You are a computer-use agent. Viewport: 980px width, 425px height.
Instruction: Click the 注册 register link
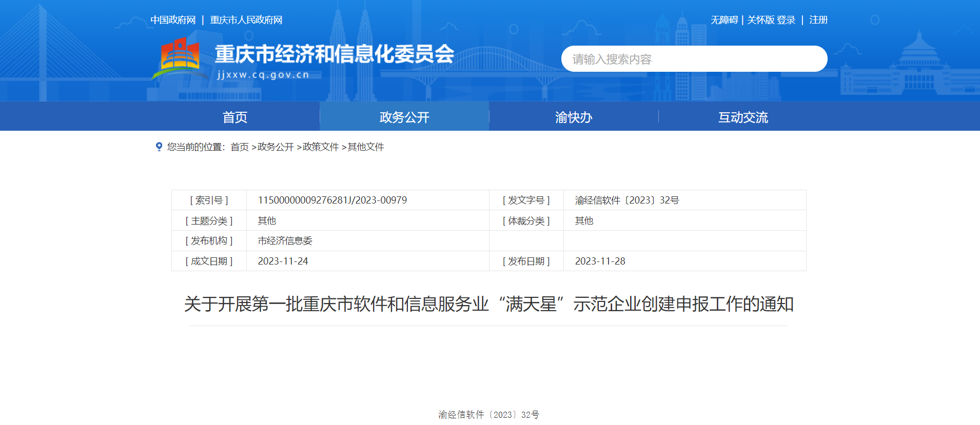pos(818,20)
